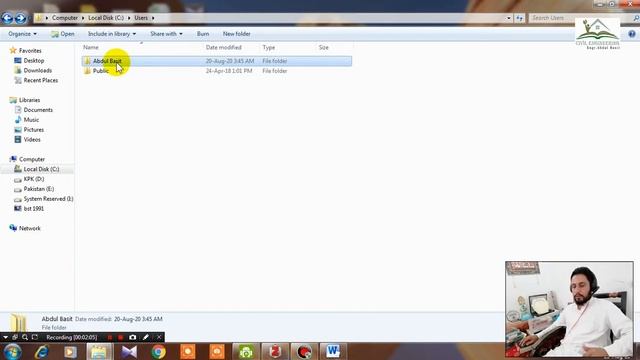
Task: Focus the Search Users field
Action: coord(582,18)
